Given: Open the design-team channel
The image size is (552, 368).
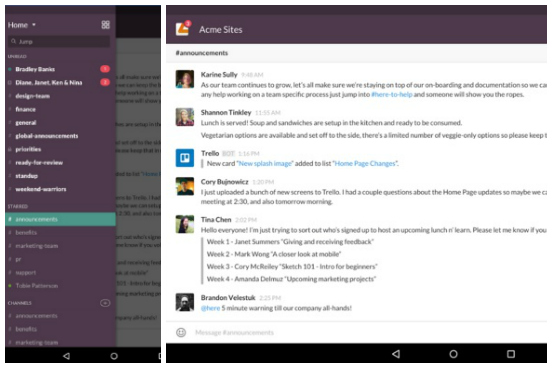Looking at the screenshot, I should click(32, 96).
